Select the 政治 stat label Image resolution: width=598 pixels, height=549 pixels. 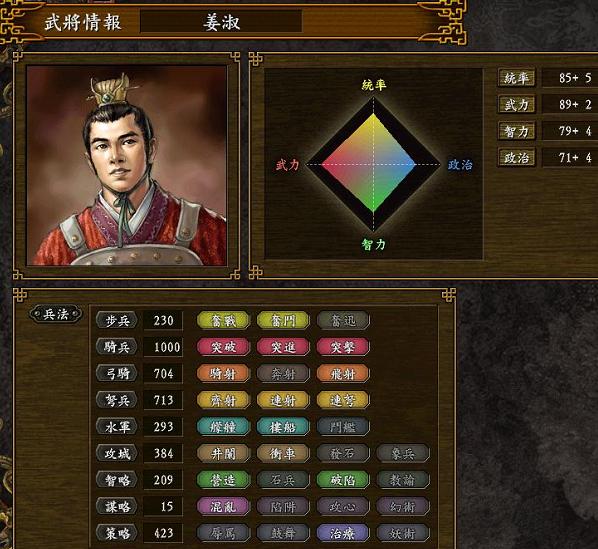(516, 157)
